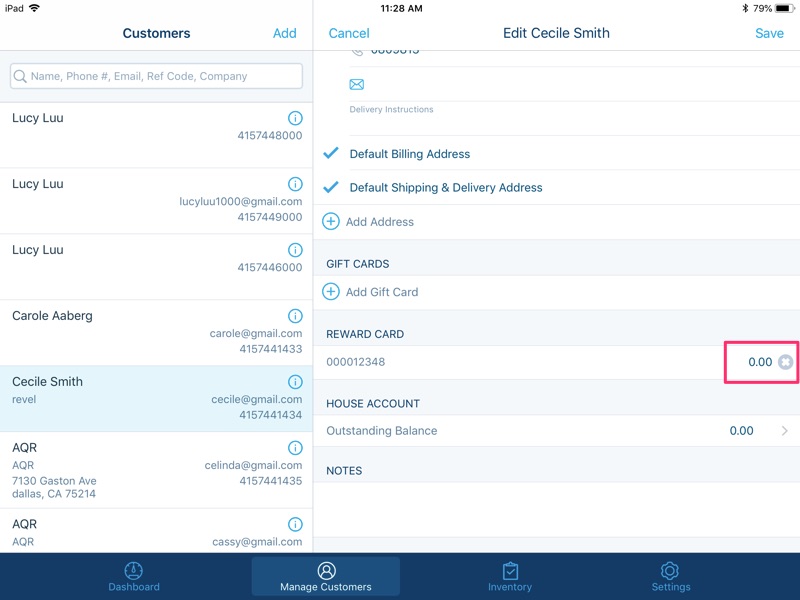This screenshot has height=600, width=800.
Task: Open the Dashboard from the bottom navigation bar
Action: click(x=134, y=574)
